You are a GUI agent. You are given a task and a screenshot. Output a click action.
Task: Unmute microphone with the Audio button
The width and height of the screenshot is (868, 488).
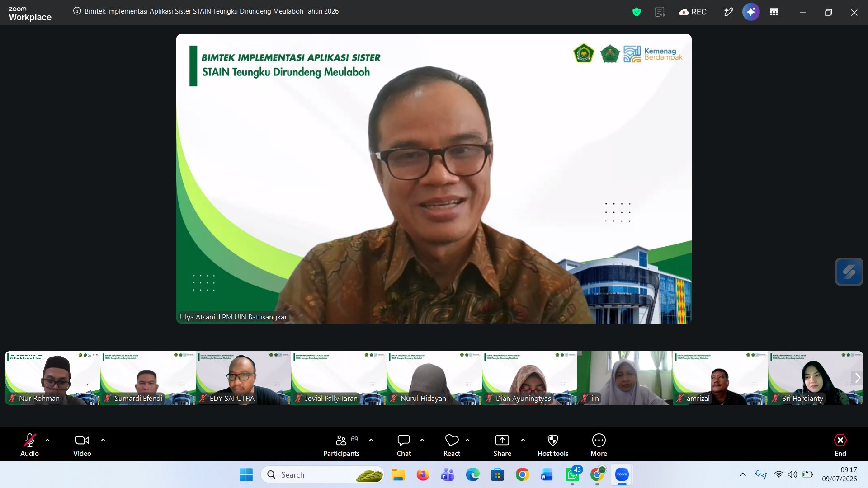[29, 445]
